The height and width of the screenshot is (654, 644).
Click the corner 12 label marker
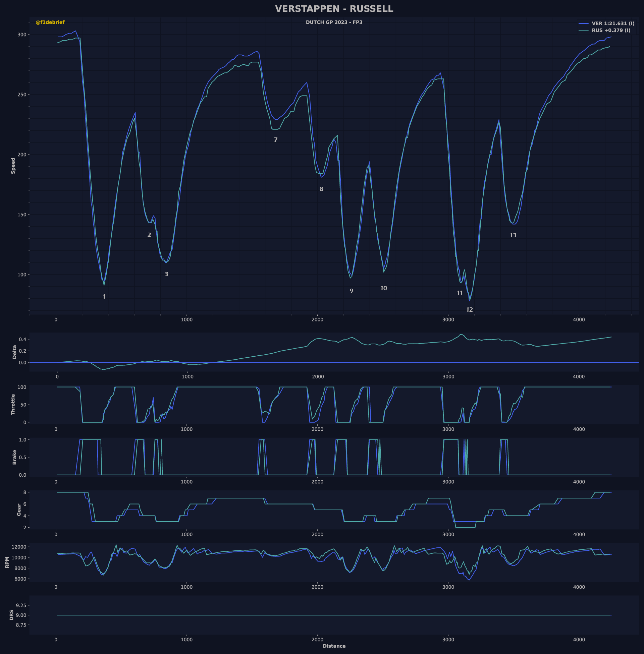(x=470, y=310)
